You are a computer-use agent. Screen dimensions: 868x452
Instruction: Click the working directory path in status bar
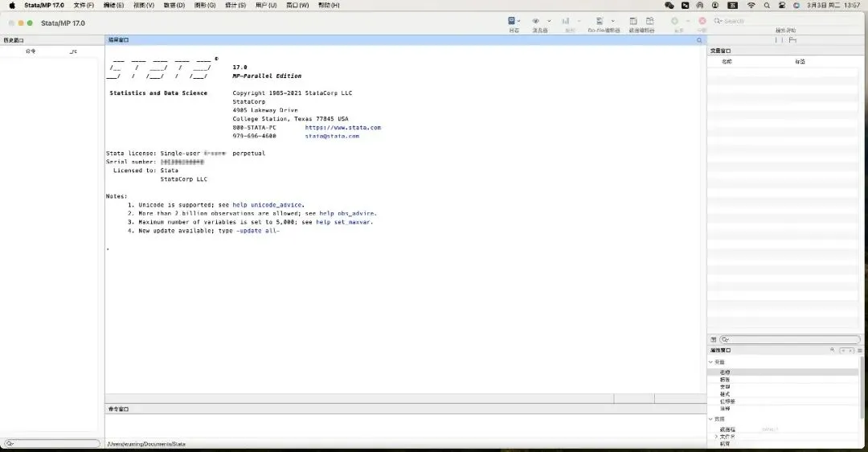point(146,444)
